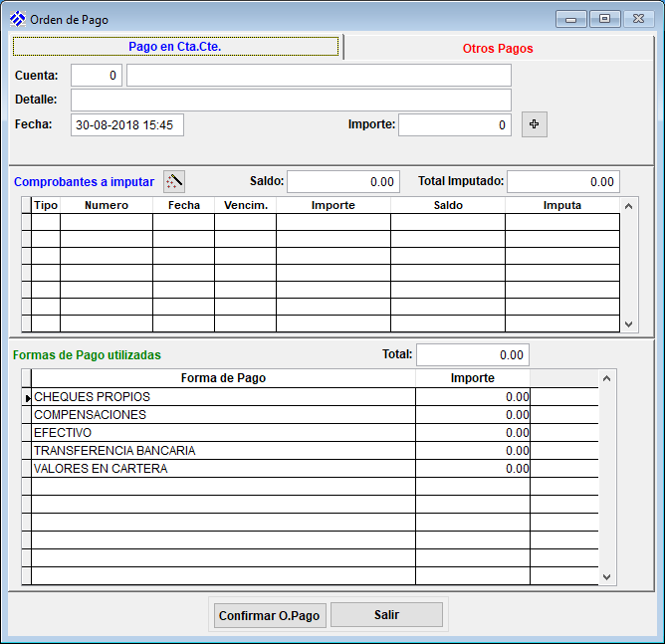Click the Cuenta number input field
665x644 pixels.
96,76
